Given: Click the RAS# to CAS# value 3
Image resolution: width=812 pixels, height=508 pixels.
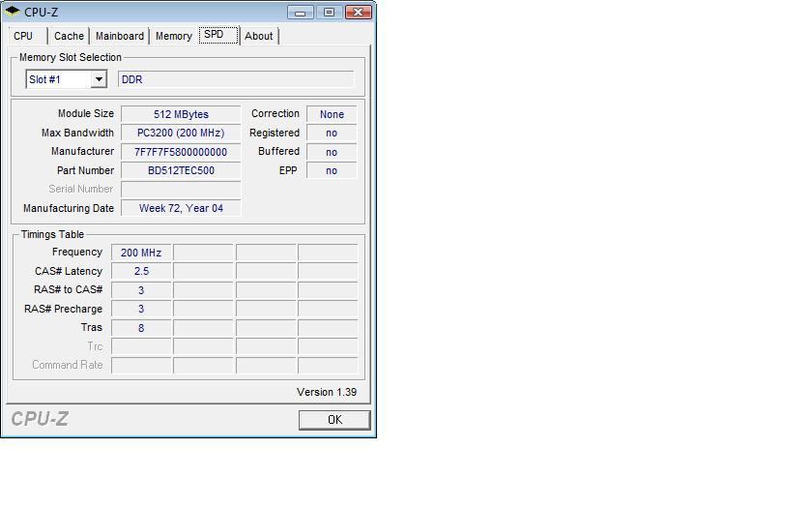Looking at the screenshot, I should pyautogui.click(x=141, y=290).
